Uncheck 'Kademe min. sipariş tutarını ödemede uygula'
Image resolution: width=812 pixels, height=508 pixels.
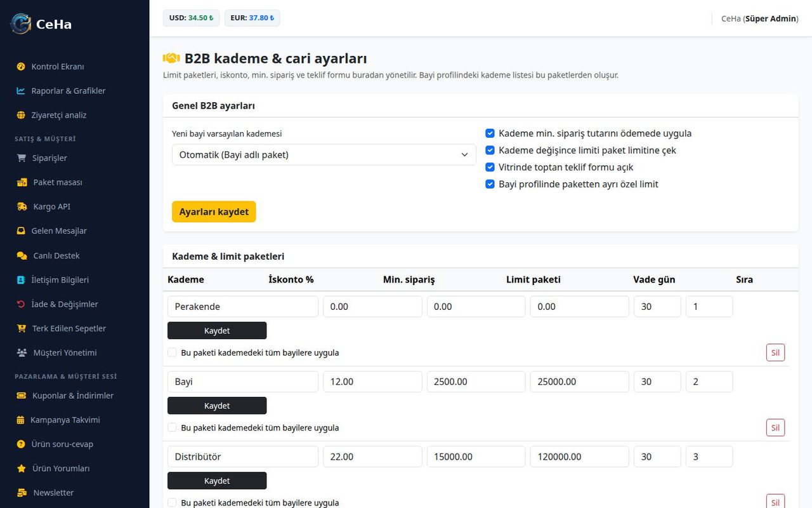(x=490, y=133)
